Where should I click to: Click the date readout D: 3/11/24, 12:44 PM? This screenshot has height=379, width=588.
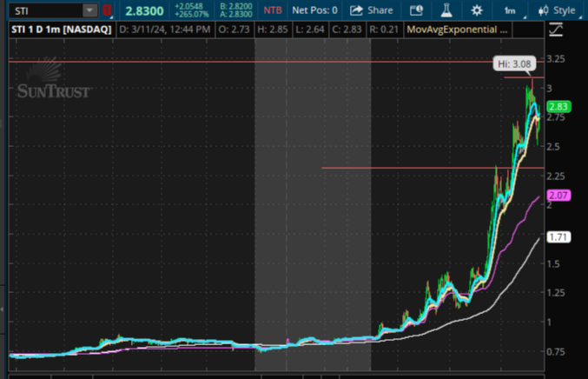(165, 30)
